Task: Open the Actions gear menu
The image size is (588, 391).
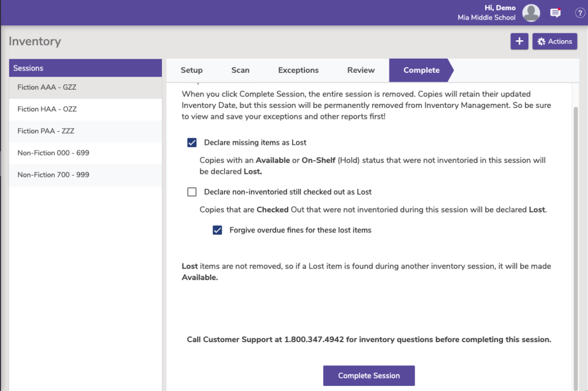Action: tap(555, 41)
